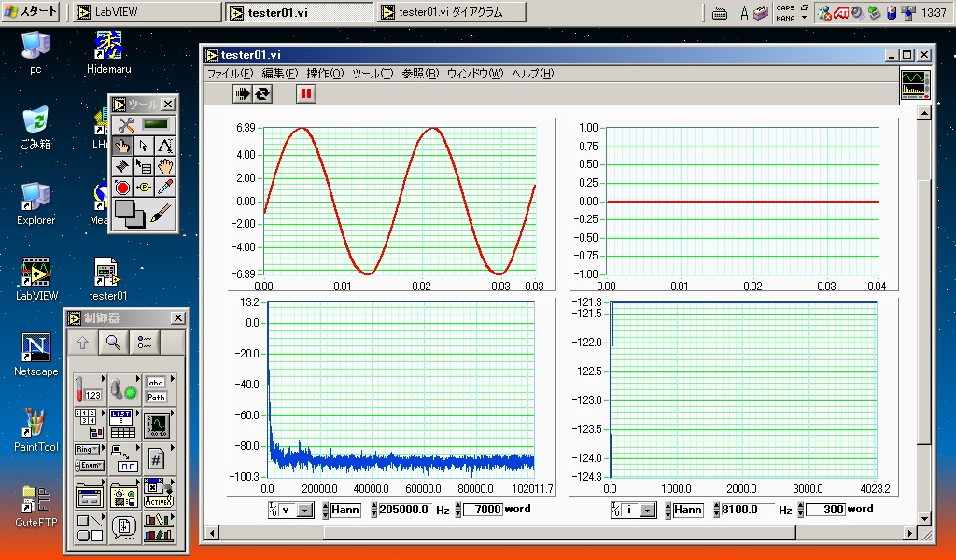Viewport: 956px width, 560px height.
Task: Pick the Color Copy eyedropper tool
Action: 164,188
